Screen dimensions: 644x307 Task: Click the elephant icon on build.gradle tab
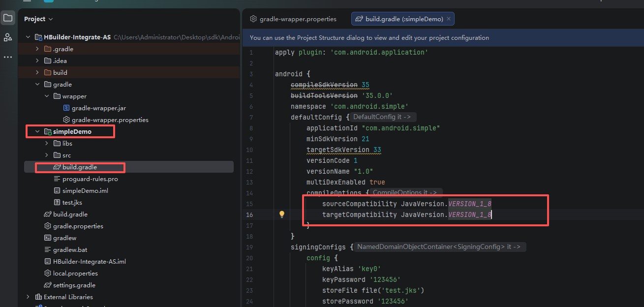360,19
